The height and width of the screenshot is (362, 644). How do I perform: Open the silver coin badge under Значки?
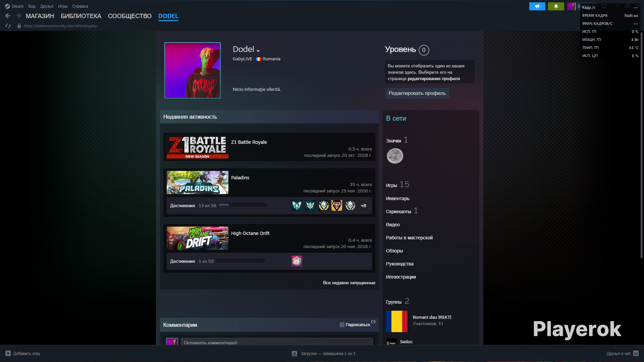[x=395, y=156]
